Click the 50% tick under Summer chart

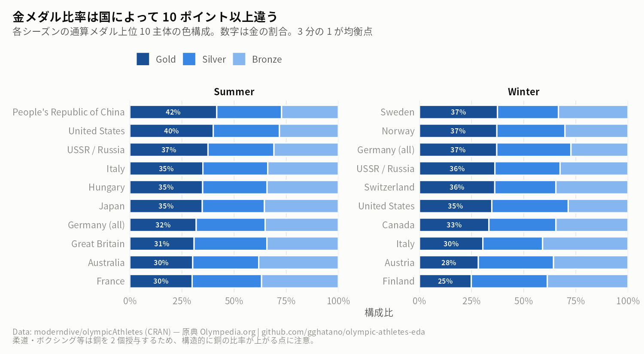234,301
